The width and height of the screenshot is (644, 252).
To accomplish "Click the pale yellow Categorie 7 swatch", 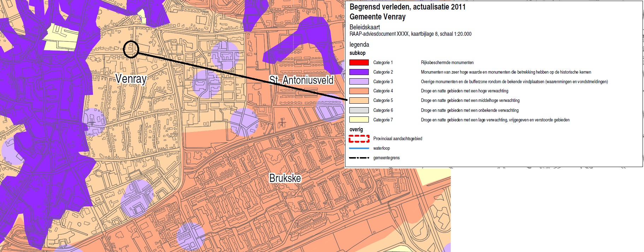I will pos(359,120).
